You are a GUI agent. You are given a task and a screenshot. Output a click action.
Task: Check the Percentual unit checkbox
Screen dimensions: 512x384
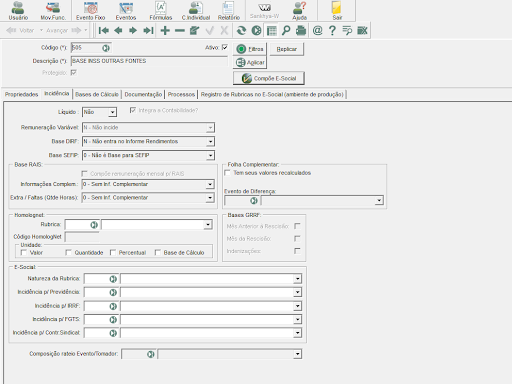click(113, 252)
